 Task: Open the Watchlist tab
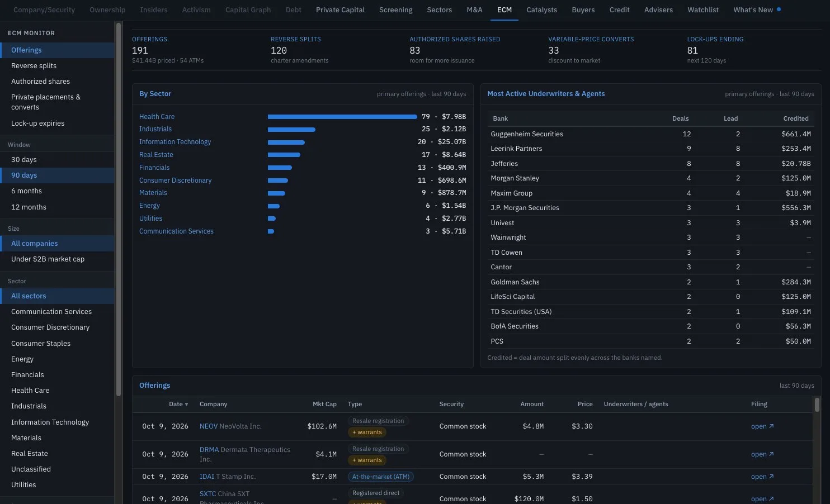(x=703, y=10)
